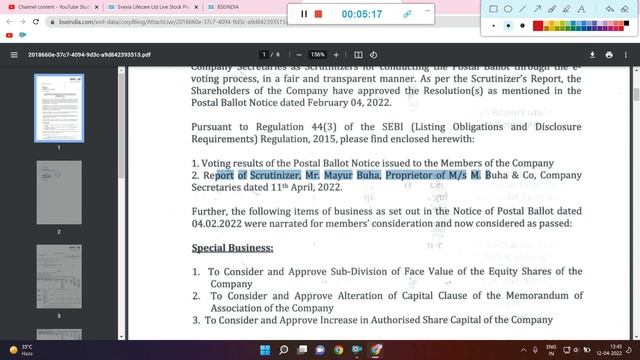
Task: Click the Special Business heading
Action: pos(232,248)
